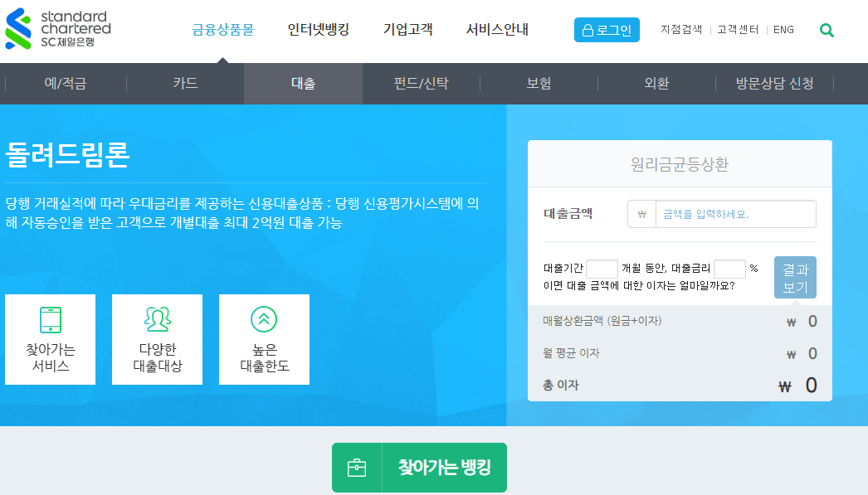Click the 결과보기 calculation button
Screen dimensions: 868x495
click(x=794, y=277)
